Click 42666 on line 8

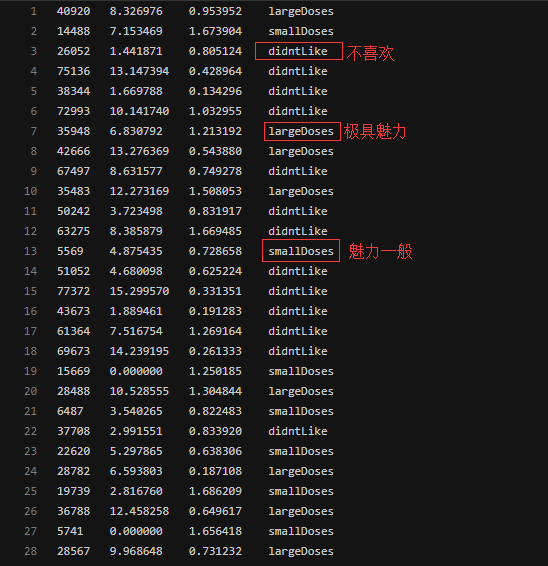(x=74, y=151)
